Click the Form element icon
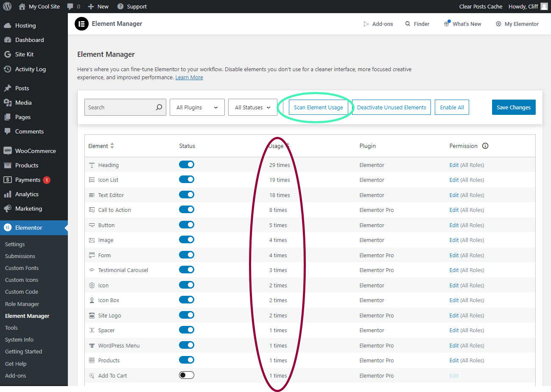Viewport: 551px width, 392px height. (x=92, y=256)
